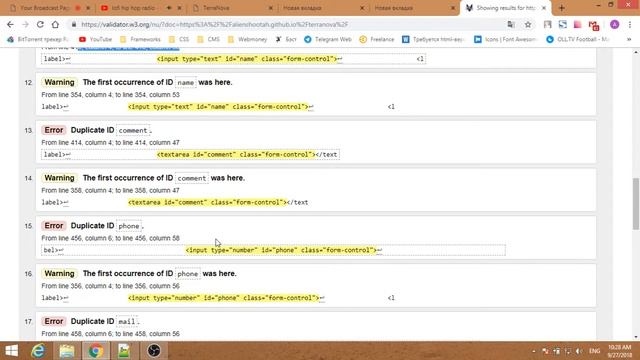Launch Internet Explorer from the taskbar
This screenshot has width=640, height=360.
click(x=38, y=351)
